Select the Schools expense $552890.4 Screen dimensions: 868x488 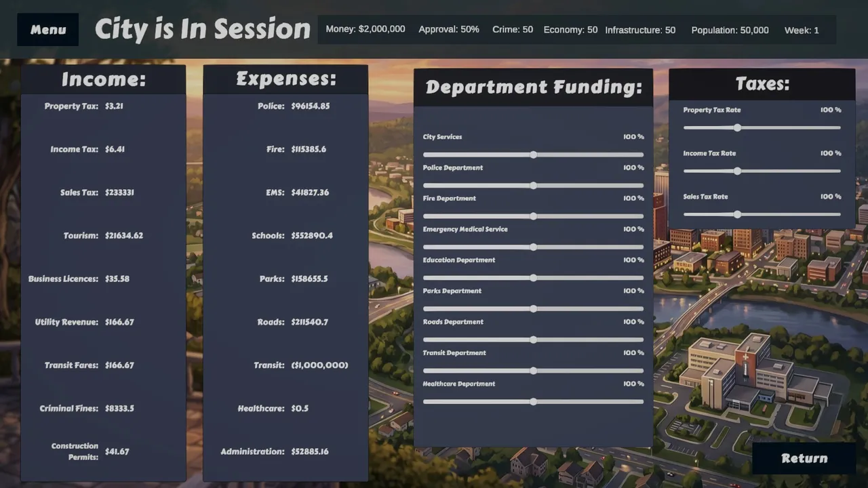pos(312,235)
